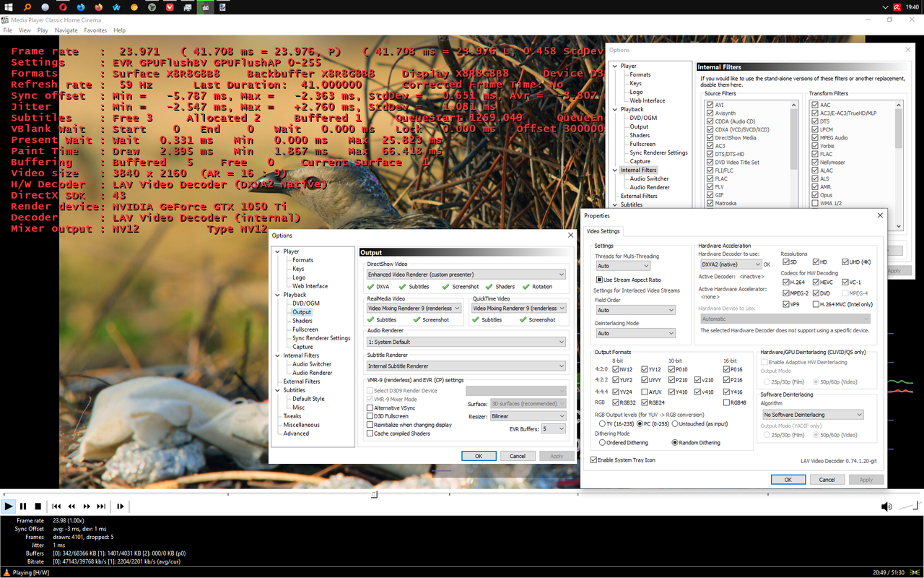This screenshot has height=578, width=924.
Task: Open the Favorites menu
Action: click(x=95, y=30)
